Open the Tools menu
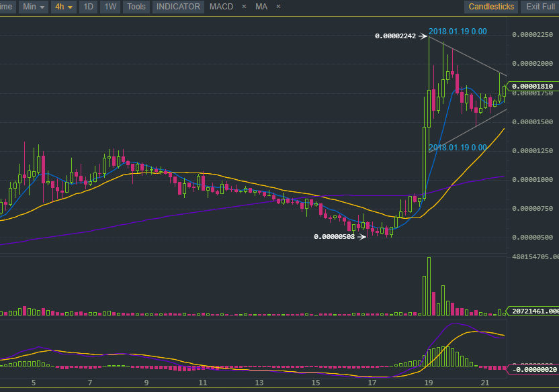This screenshot has width=559, height=392. [136, 7]
